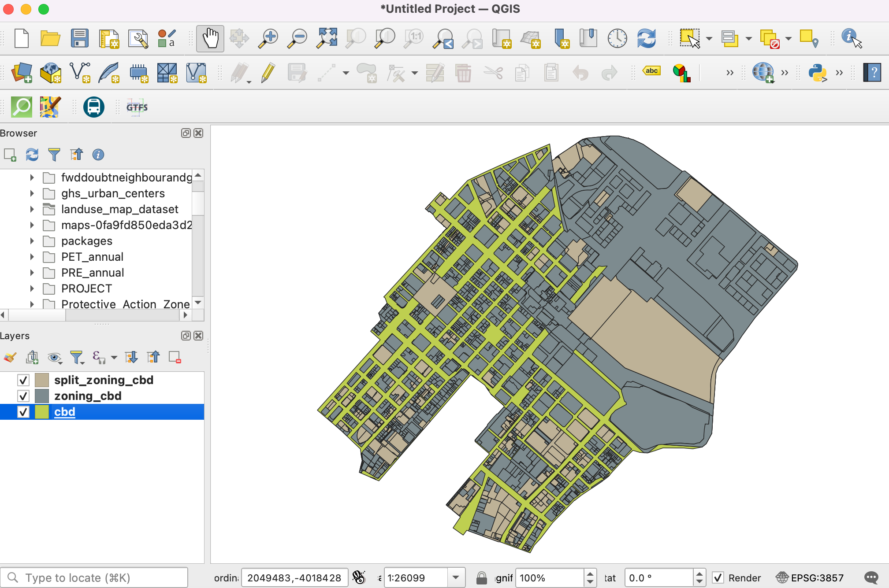The image size is (889, 588).
Task: Click the Refresh map icon
Action: pos(646,39)
